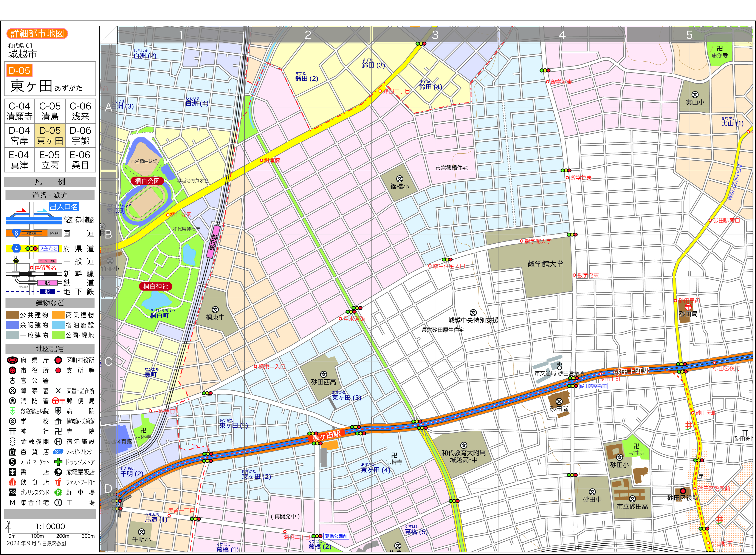
Task: Click the row C grid header
Action: click(x=108, y=362)
